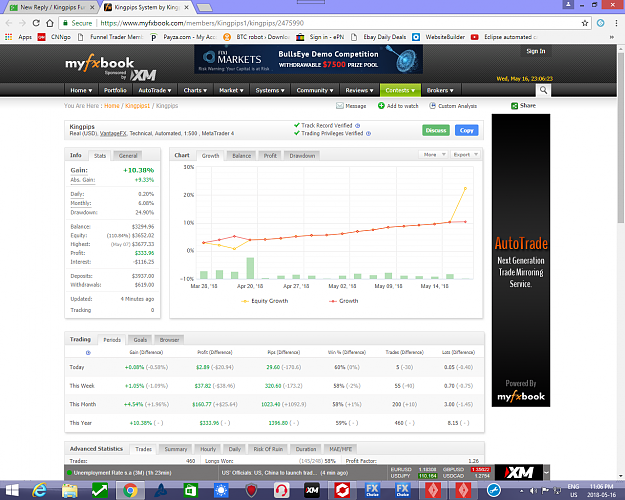Open the Summary statistics tab
This screenshot has height=500, width=625.
pyautogui.click(x=176, y=449)
